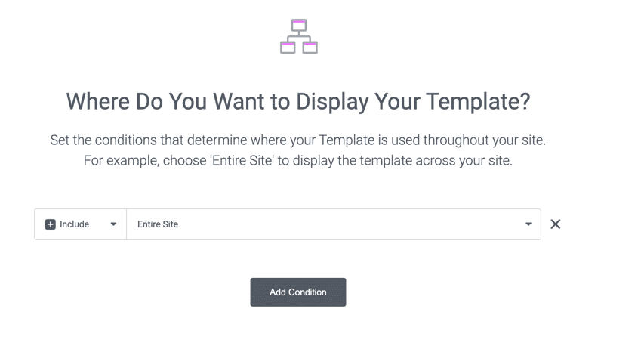Click the Include label text
644x355 pixels.
[74, 224]
